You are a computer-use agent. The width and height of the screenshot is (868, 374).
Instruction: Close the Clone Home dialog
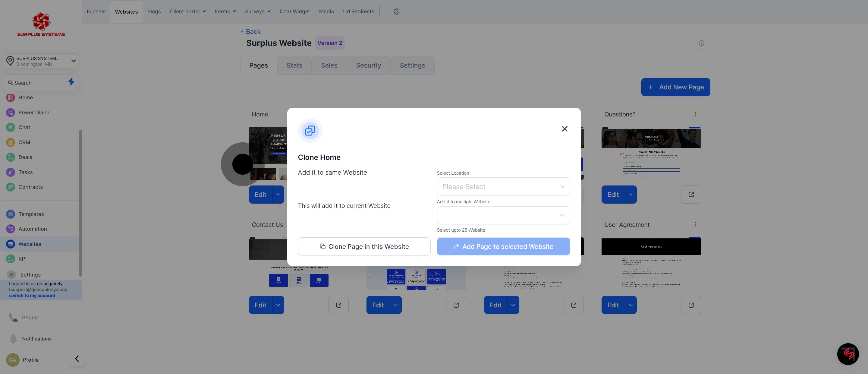tap(565, 129)
